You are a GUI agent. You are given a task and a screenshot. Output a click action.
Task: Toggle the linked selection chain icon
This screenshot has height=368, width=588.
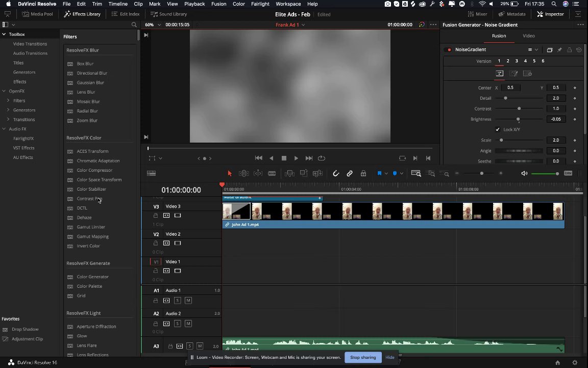350,174
